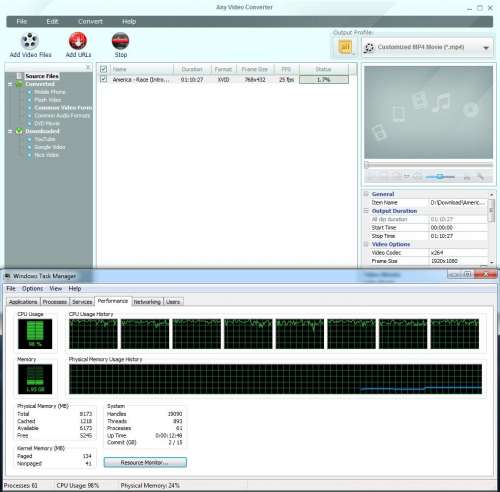Click the Item Name path value
This screenshot has height=492, width=500.
pos(457,203)
